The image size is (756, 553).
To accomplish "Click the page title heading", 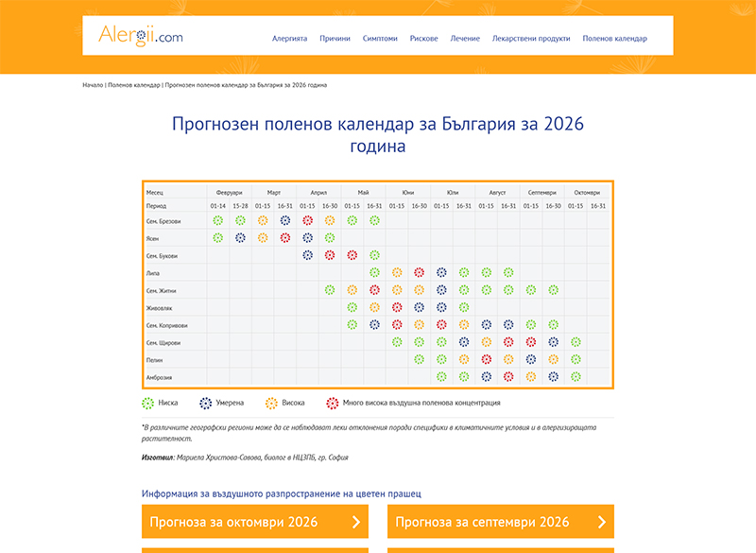I will [378, 134].
